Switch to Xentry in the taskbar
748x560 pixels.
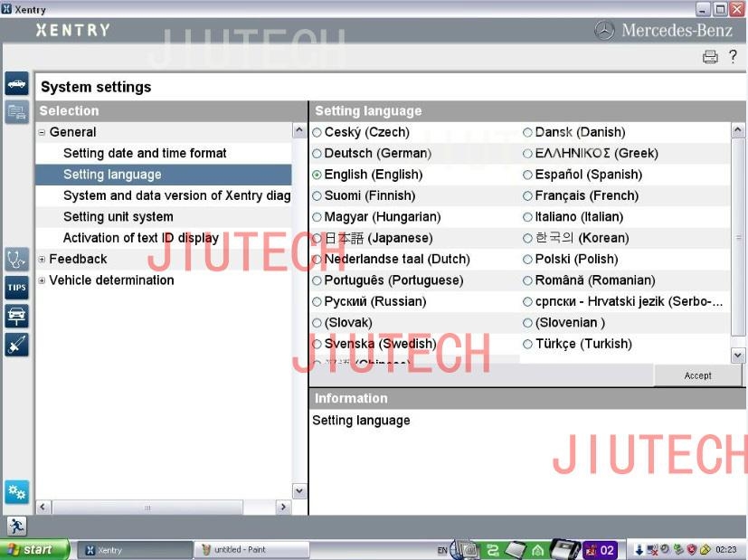tap(136, 550)
